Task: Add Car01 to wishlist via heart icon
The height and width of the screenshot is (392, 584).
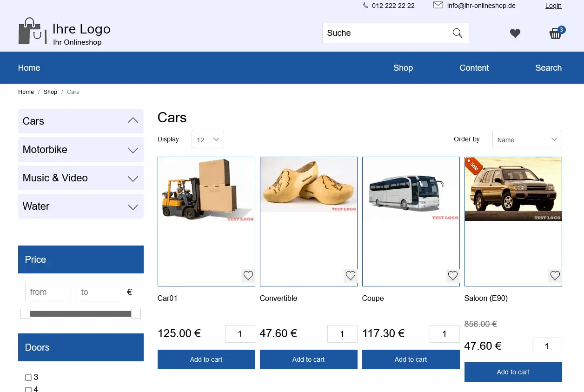Action: point(248,276)
